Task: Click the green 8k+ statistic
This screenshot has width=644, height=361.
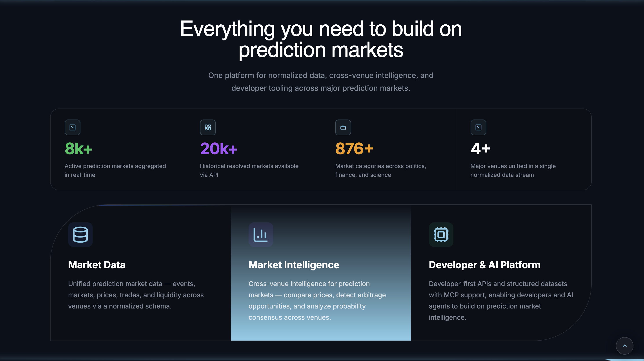Action: (x=78, y=149)
